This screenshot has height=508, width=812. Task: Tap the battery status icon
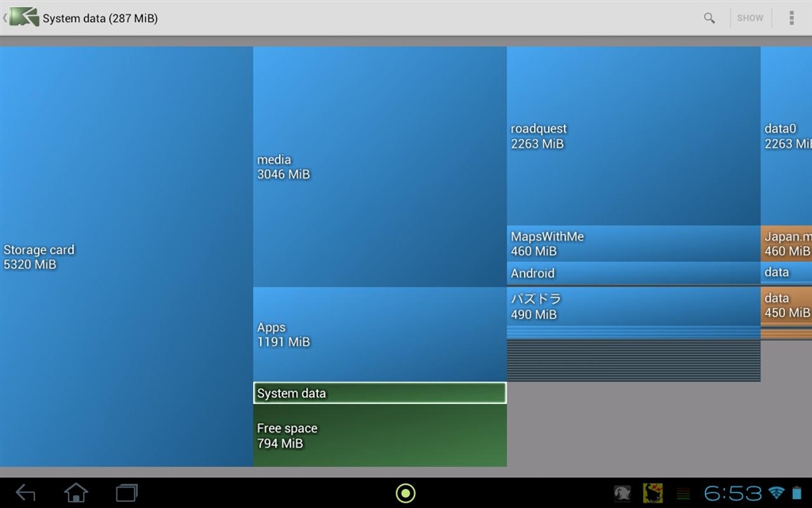coord(797,492)
